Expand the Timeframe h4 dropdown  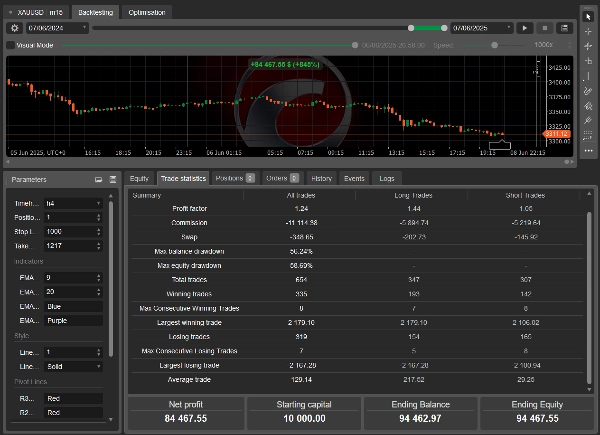click(x=72, y=203)
